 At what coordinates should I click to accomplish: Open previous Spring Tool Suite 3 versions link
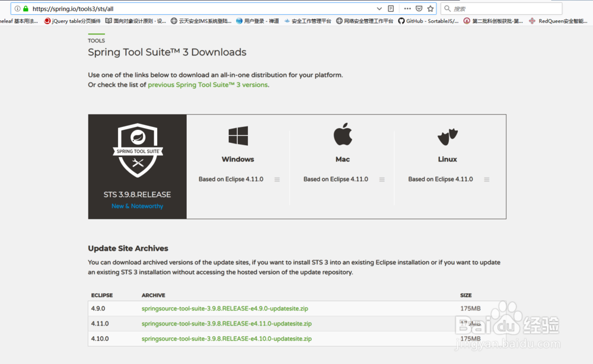[x=208, y=85]
